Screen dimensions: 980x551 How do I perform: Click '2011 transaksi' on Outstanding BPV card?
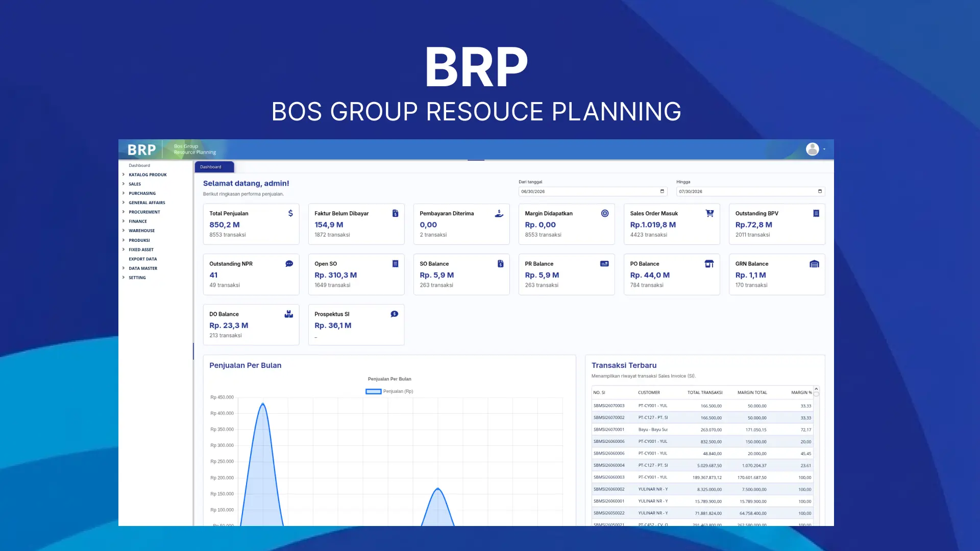pyautogui.click(x=752, y=235)
